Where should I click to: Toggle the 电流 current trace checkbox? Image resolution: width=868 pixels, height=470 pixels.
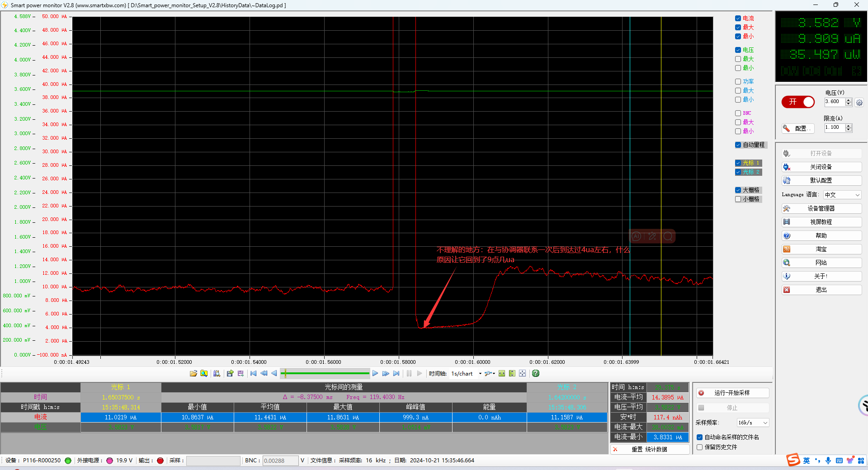pyautogui.click(x=738, y=19)
